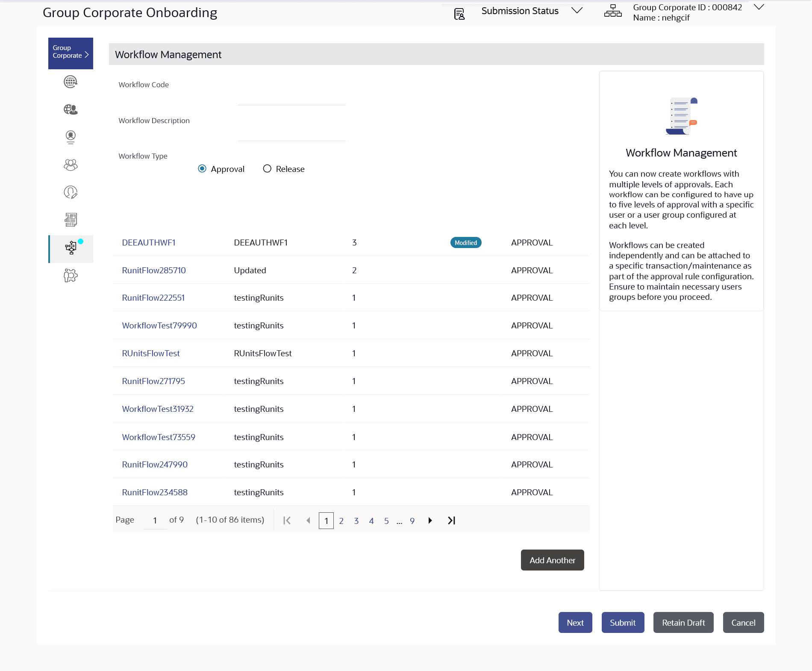Open the approval rules gear sidebar icon
The height and width of the screenshot is (671, 812).
(x=71, y=275)
